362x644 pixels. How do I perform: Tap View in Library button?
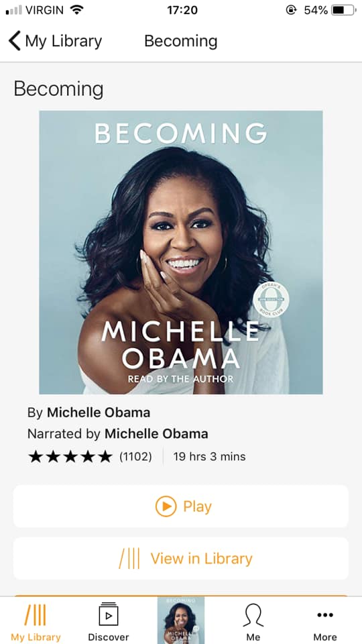[181, 559]
